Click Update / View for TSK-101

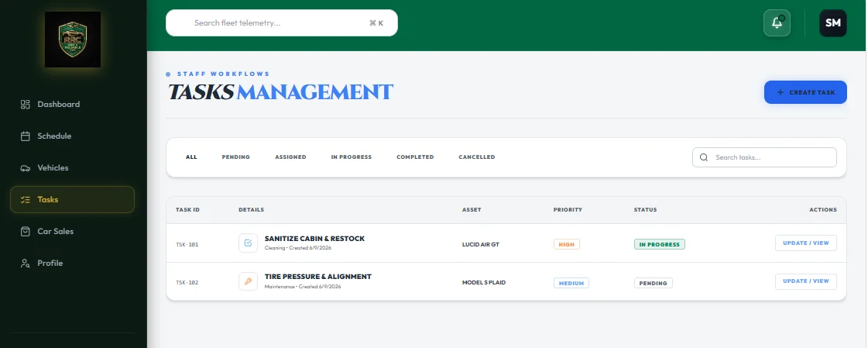[806, 243]
